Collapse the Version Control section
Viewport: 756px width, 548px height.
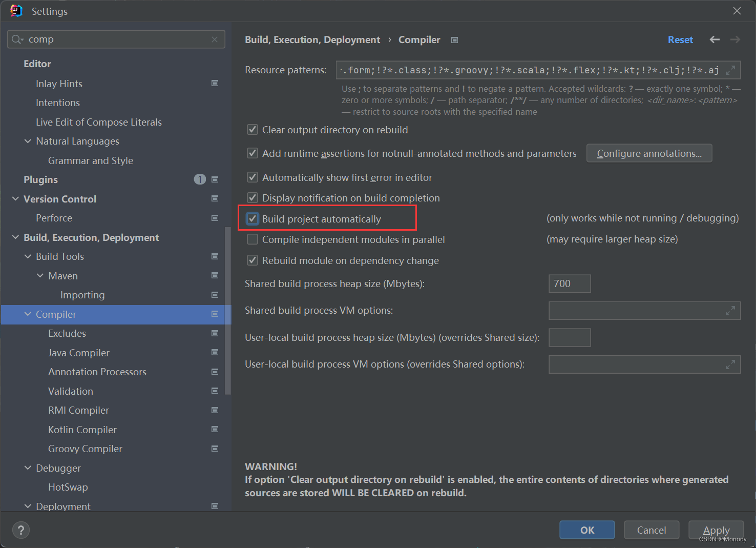(x=15, y=198)
